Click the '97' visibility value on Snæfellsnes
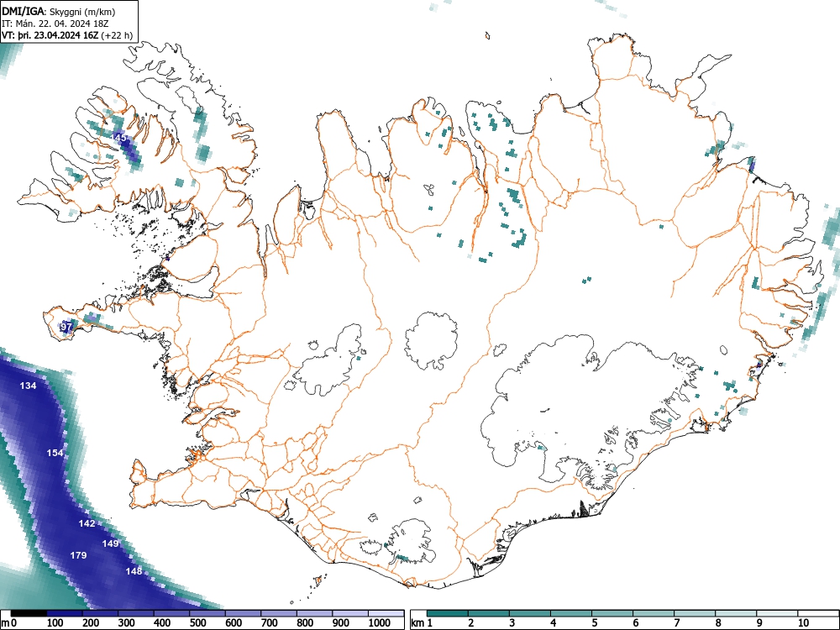The height and width of the screenshot is (630, 840). (66, 326)
